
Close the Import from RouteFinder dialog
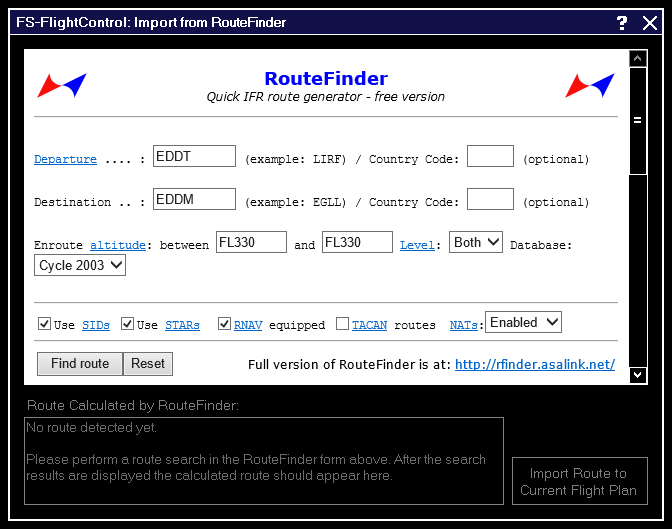(x=650, y=23)
